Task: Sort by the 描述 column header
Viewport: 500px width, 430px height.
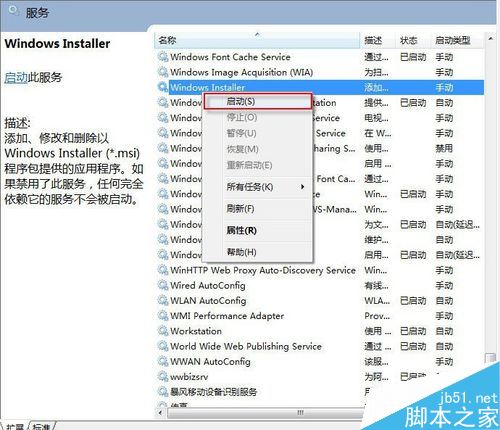Action: click(378, 40)
